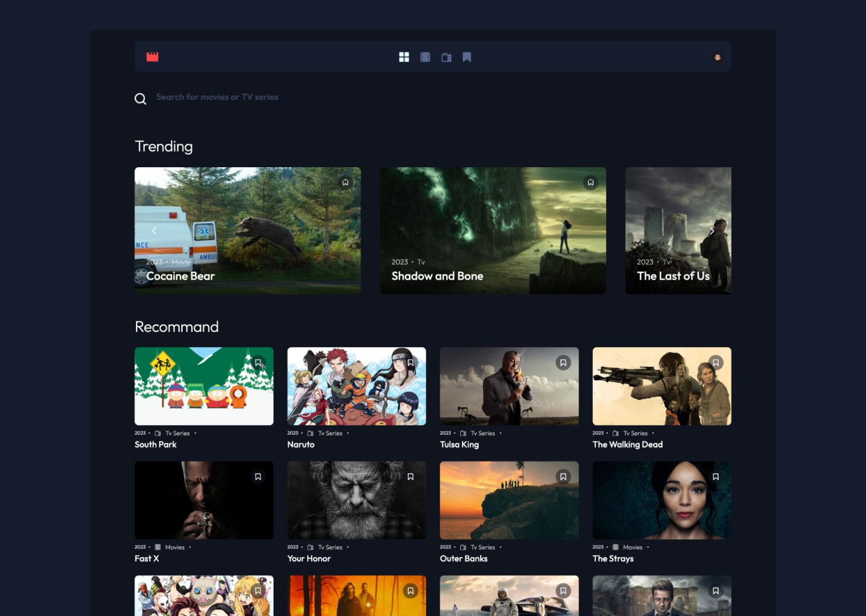Open the home grid view icon
The width and height of the screenshot is (866, 616).
click(x=404, y=57)
